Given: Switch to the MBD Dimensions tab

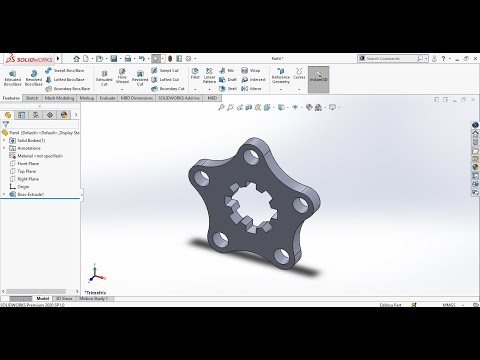Looking at the screenshot, I should [x=137, y=98].
